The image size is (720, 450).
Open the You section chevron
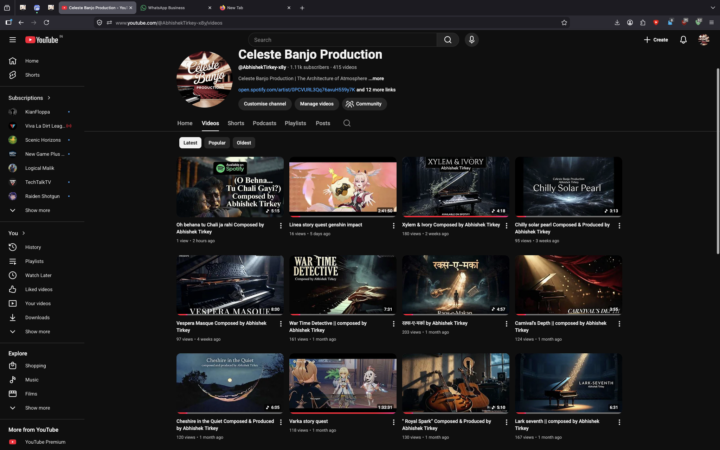(23, 233)
